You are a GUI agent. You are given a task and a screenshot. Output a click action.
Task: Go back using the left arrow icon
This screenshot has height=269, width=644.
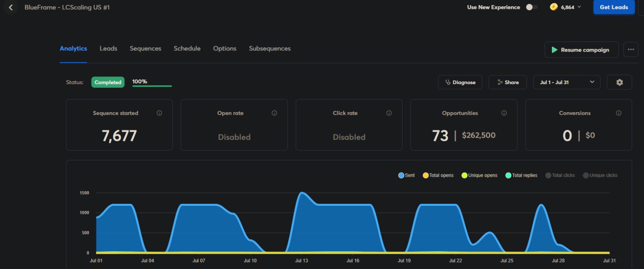pos(11,7)
